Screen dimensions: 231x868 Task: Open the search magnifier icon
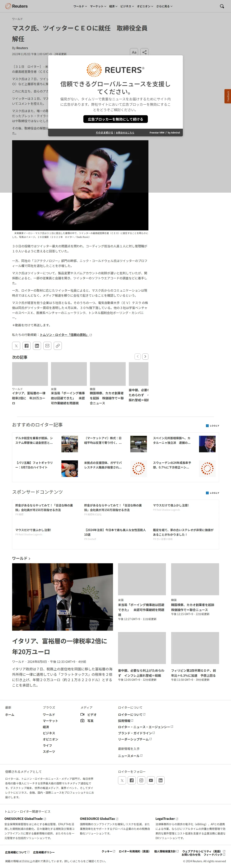coord(222,6)
